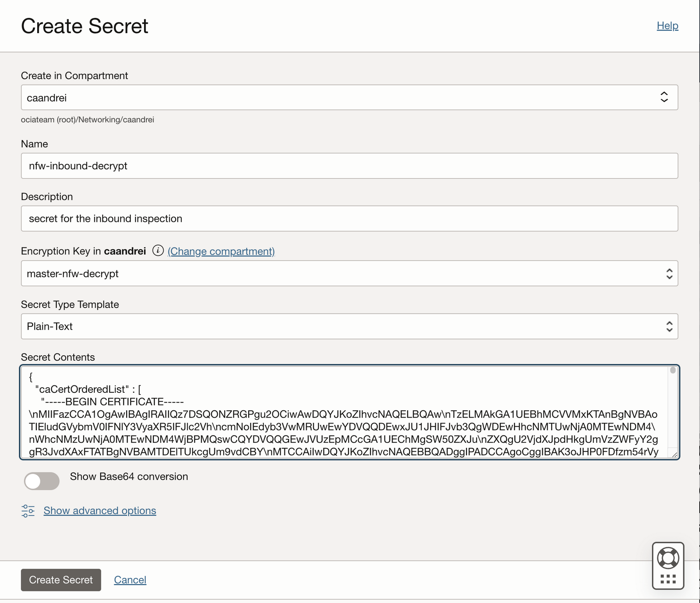Click the Name input field
The image size is (700, 603).
click(349, 166)
